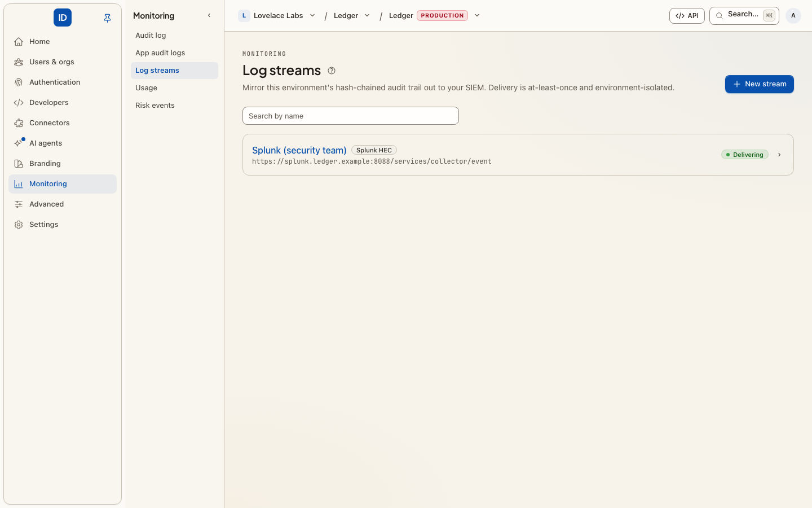812x508 pixels.
Task: Click the search magnifier icon
Action: point(720,16)
